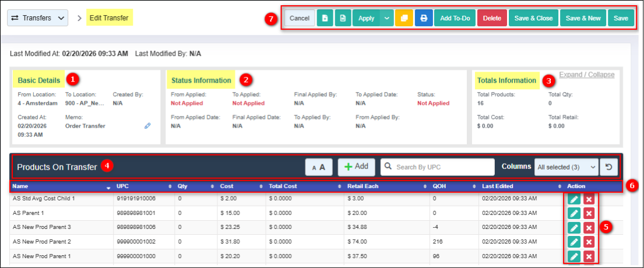
Task: Reset columns with the undo arrow icon
Action: pyautogui.click(x=608, y=167)
